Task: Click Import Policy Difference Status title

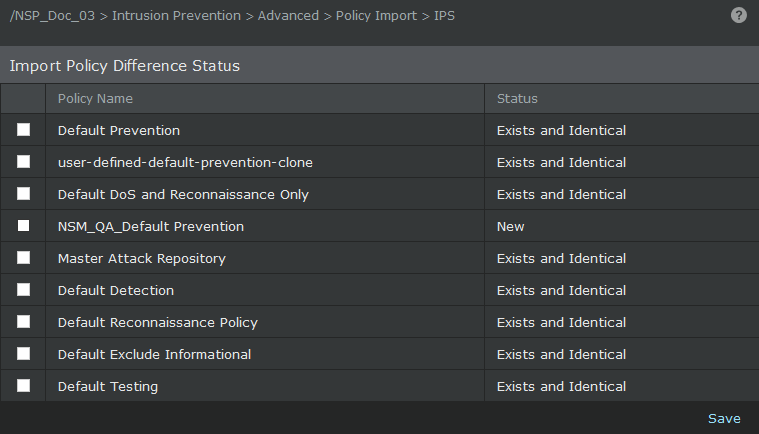Action: [124, 66]
